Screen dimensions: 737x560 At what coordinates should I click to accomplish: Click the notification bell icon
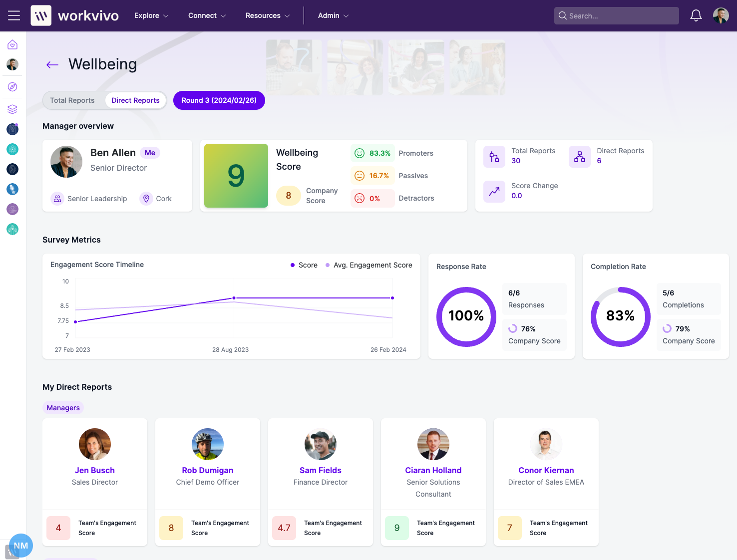[x=696, y=15]
